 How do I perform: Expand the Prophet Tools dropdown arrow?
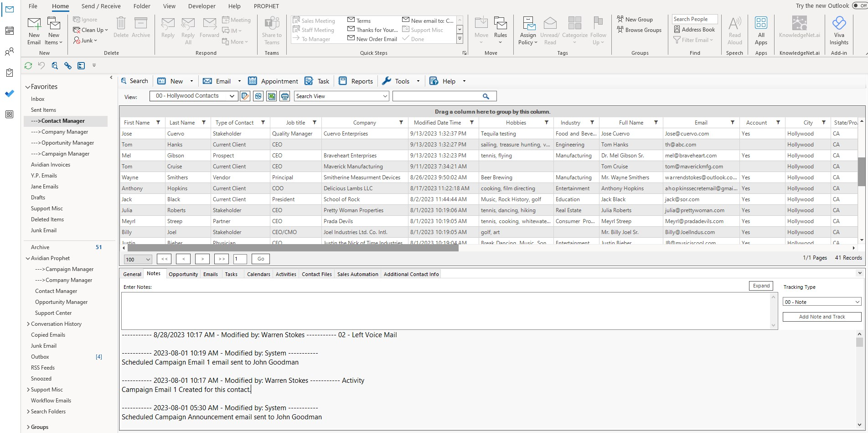click(418, 81)
